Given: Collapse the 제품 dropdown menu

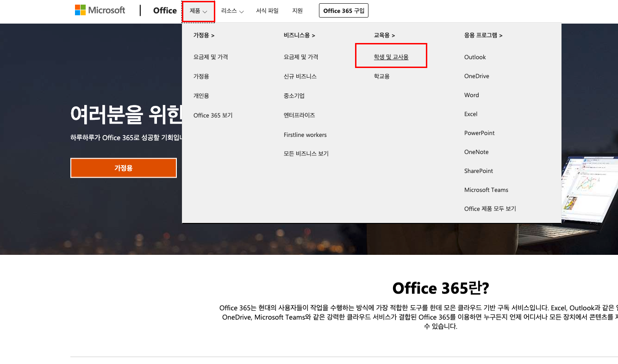Looking at the screenshot, I should [x=199, y=11].
